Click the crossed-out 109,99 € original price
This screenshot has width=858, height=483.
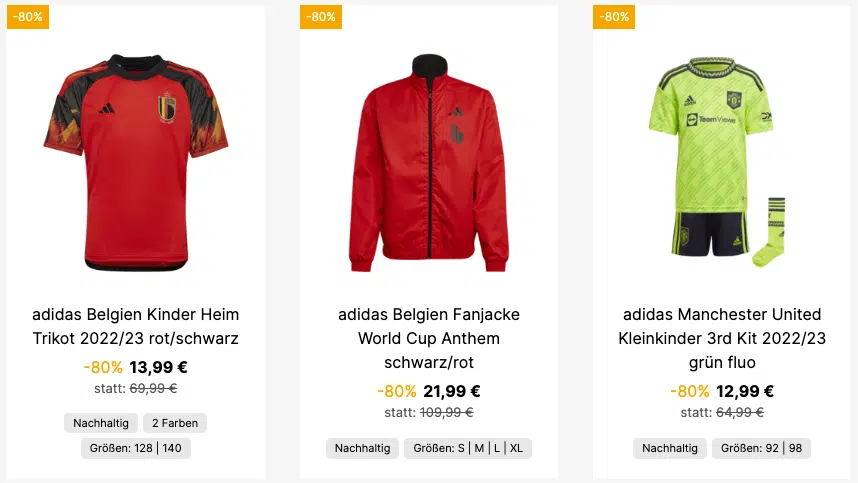447,412
